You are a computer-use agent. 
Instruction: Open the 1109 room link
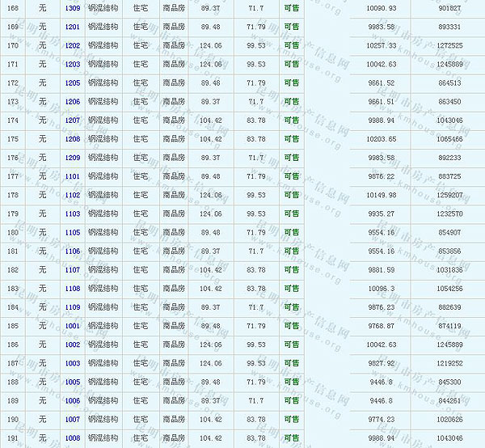point(73,307)
